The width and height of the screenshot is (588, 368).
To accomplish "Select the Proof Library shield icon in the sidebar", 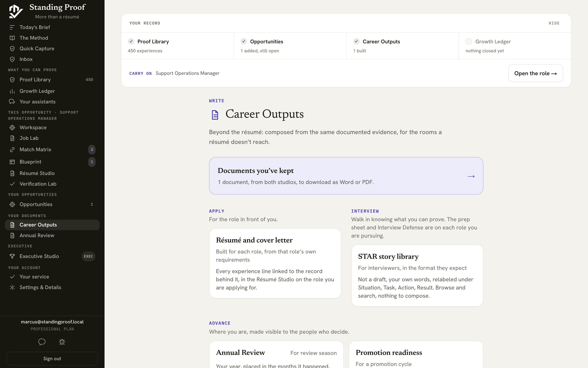I will (x=12, y=80).
